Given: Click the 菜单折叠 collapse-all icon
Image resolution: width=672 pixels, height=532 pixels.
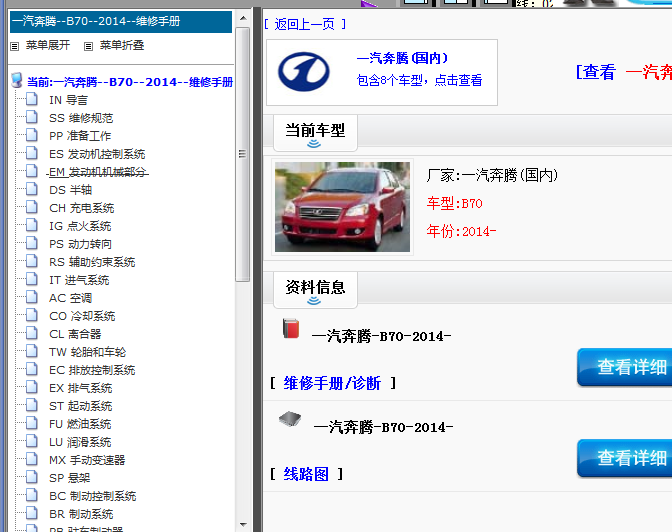Looking at the screenshot, I should click(x=88, y=46).
